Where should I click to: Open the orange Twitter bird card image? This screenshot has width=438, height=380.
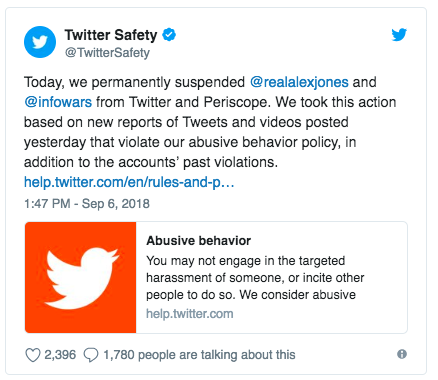(80, 277)
